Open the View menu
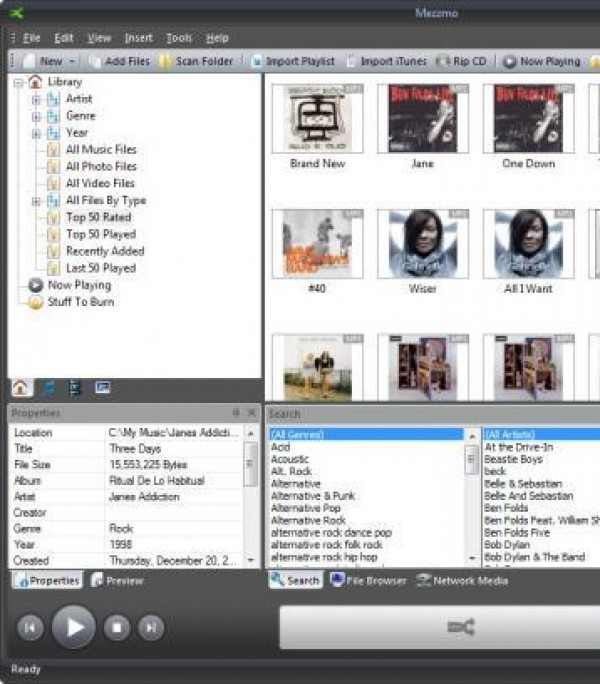600x684 pixels. click(x=99, y=38)
